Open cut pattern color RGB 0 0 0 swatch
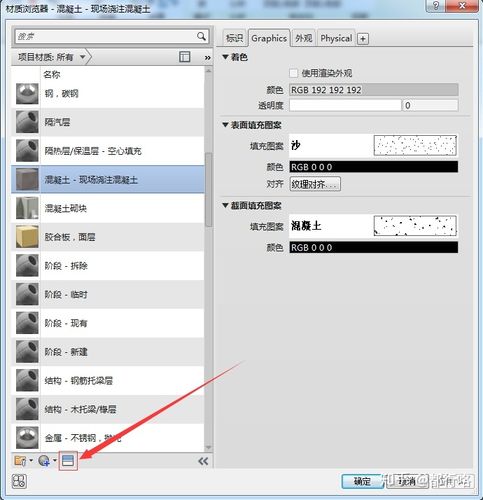This screenshot has width=483, height=500. (374, 248)
